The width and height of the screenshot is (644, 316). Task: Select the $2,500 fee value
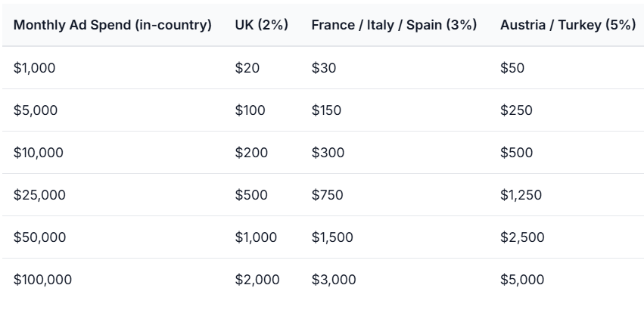pos(522,237)
